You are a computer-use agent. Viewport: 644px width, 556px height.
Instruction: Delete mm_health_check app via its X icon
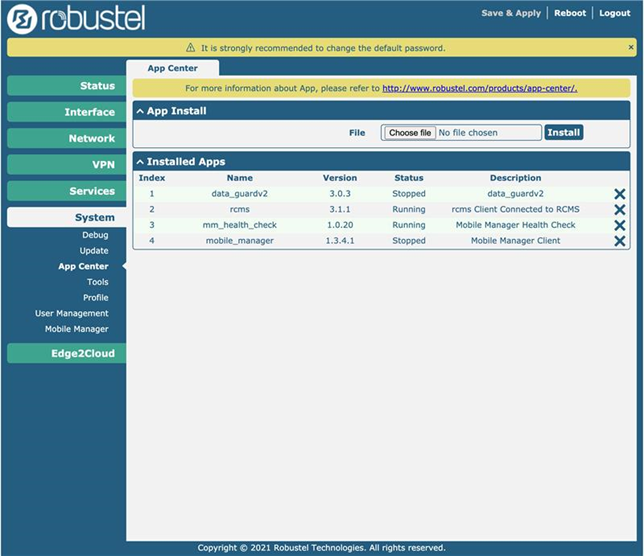pos(619,225)
